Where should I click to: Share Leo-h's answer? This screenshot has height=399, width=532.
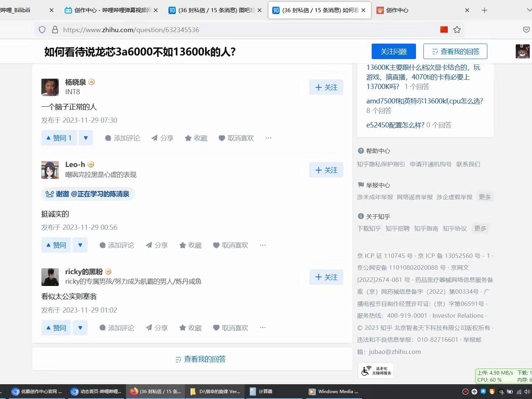pyautogui.click(x=157, y=245)
